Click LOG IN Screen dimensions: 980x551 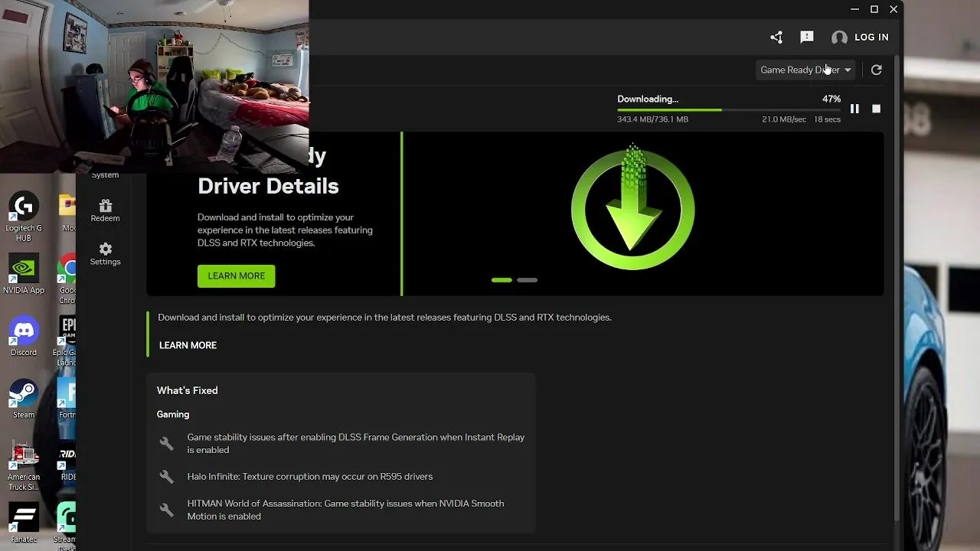(871, 37)
